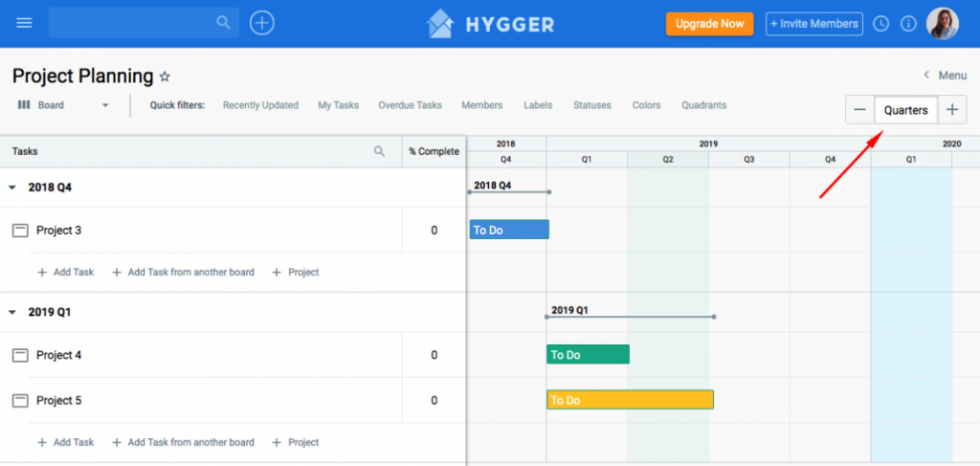The width and height of the screenshot is (980, 466).
Task: Select the Labels quick filter
Action: click(538, 105)
